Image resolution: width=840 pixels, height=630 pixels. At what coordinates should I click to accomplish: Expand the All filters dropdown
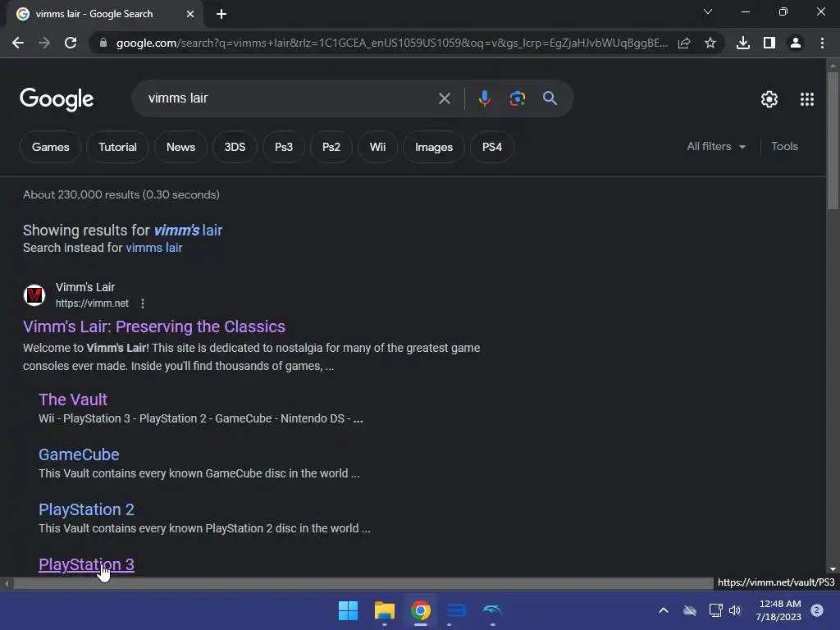pyautogui.click(x=715, y=147)
